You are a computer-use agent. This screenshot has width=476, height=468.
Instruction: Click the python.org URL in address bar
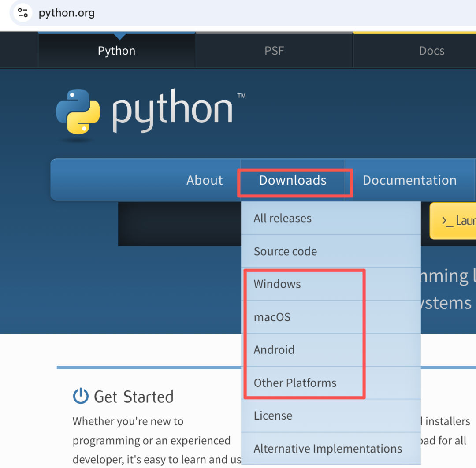coord(67,13)
